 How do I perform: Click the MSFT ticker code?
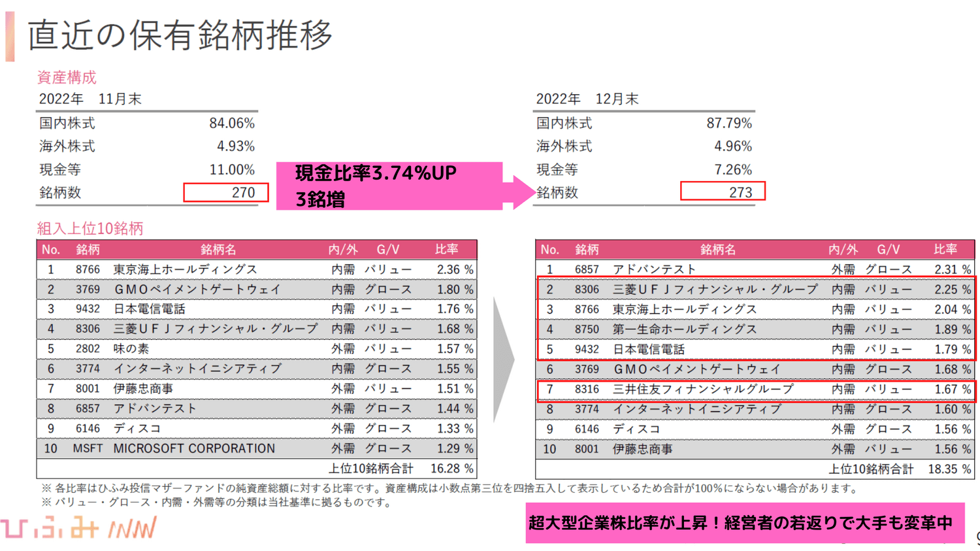coord(88,449)
